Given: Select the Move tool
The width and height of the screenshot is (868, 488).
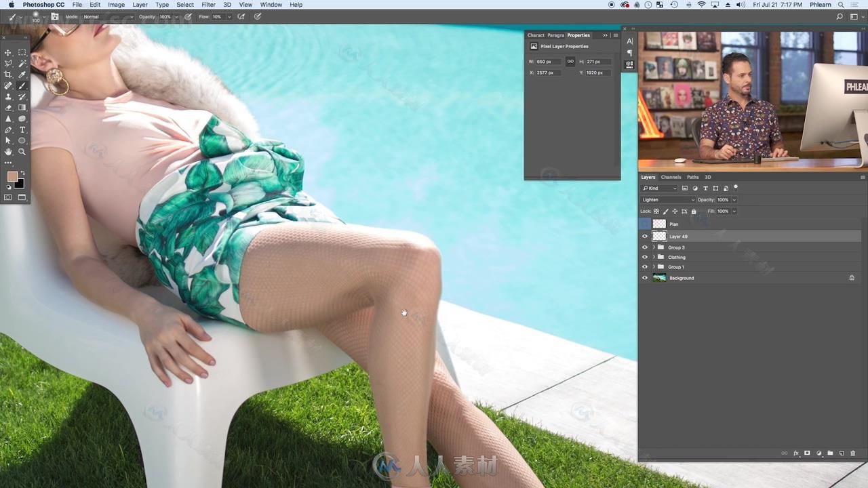Looking at the screenshot, I should pyautogui.click(x=8, y=52).
